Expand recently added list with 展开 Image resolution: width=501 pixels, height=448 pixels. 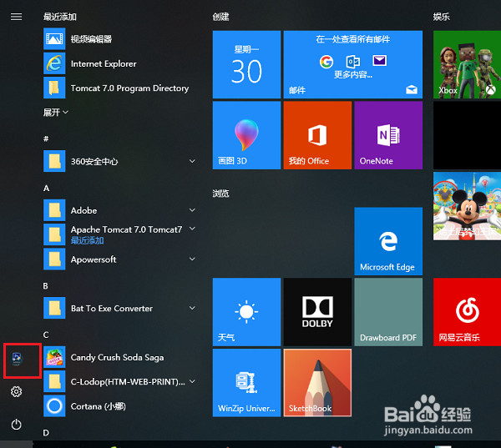56,113
